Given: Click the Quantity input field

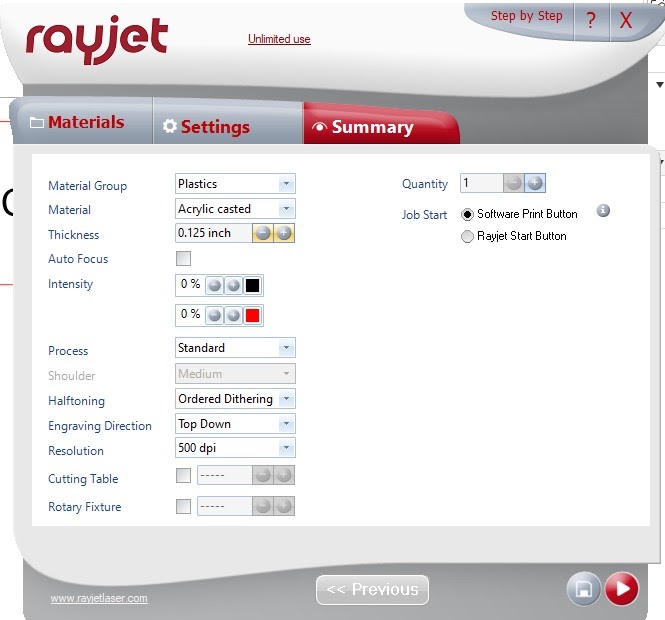Looking at the screenshot, I should coord(481,183).
